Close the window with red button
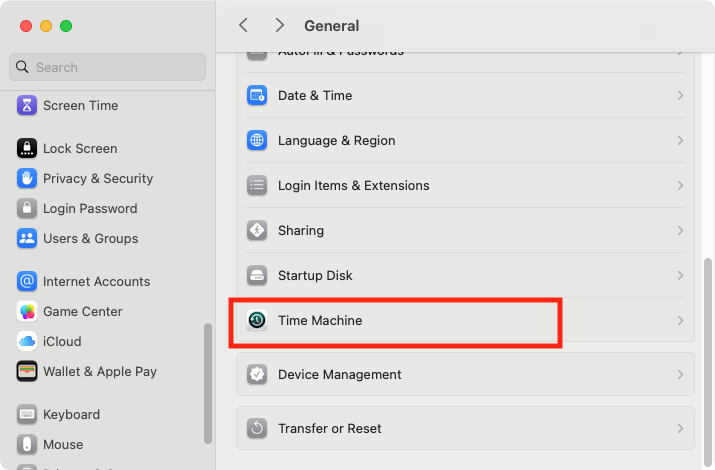 coord(26,26)
